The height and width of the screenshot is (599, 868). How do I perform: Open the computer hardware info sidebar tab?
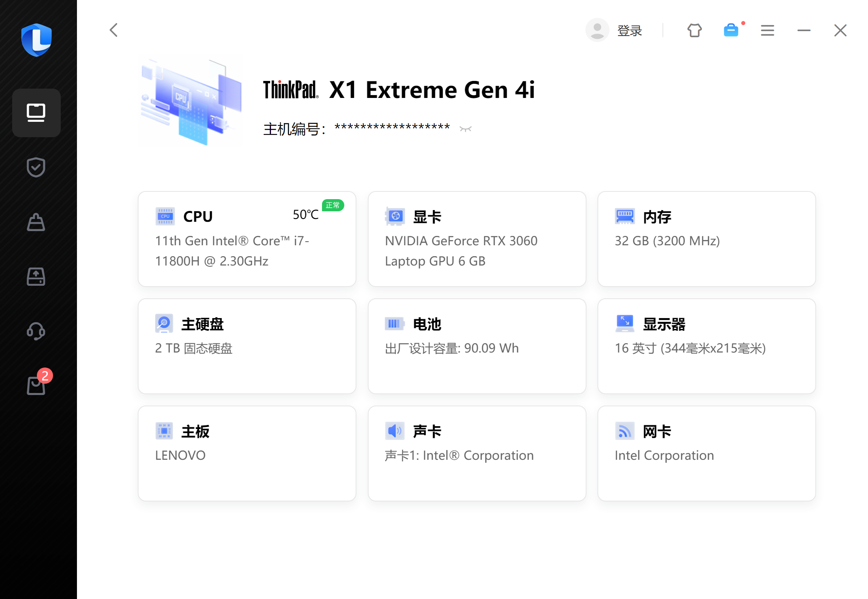[x=36, y=113]
